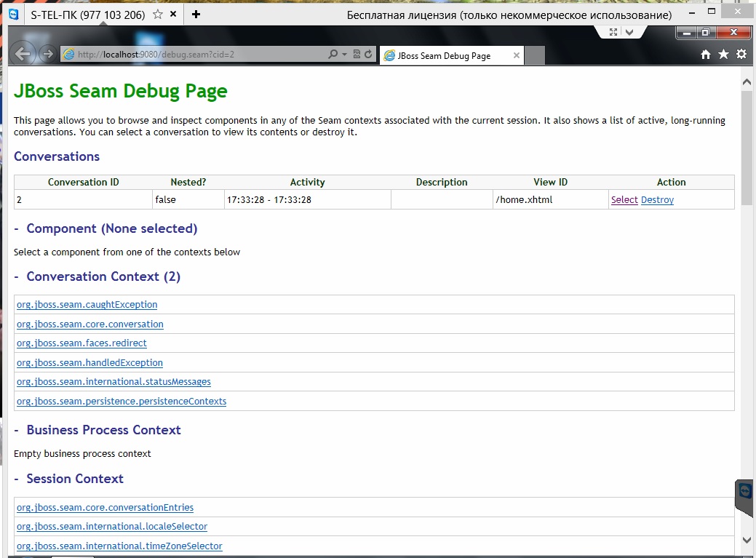
Task: Open a new blank browser tab
Action: click(x=534, y=56)
